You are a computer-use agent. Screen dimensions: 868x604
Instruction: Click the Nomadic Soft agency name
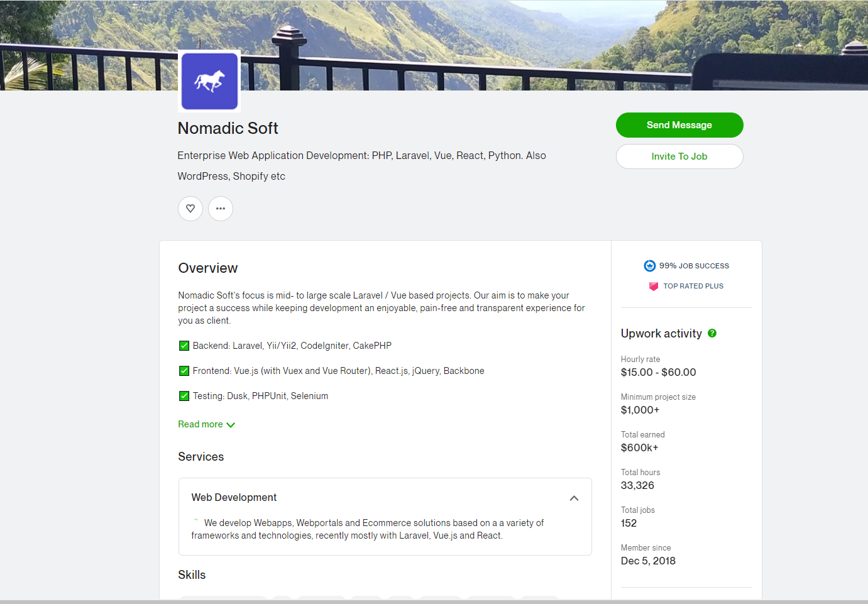point(228,128)
